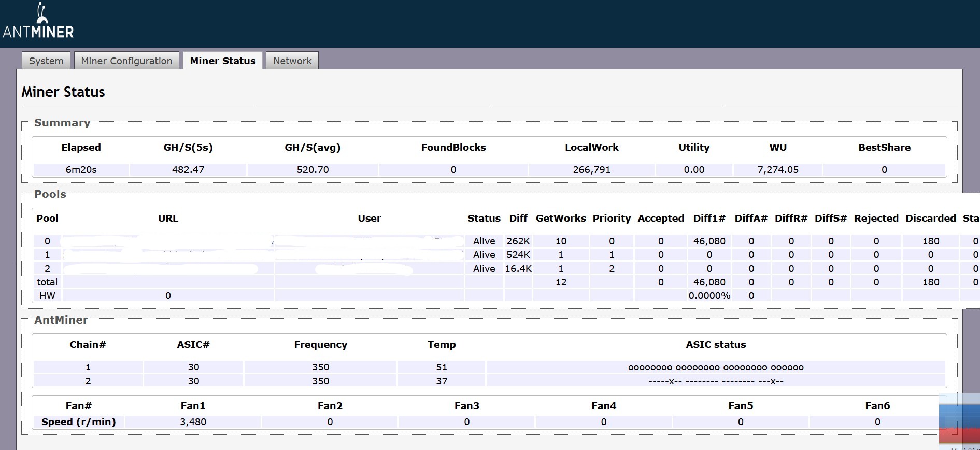The height and width of the screenshot is (450, 980).
Task: Click the Fan2 column header
Action: [330, 406]
